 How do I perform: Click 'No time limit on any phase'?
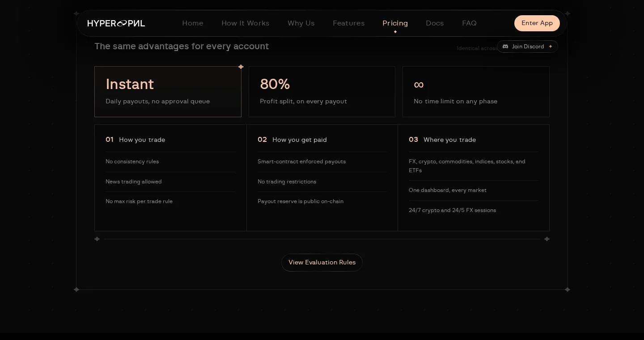455,101
